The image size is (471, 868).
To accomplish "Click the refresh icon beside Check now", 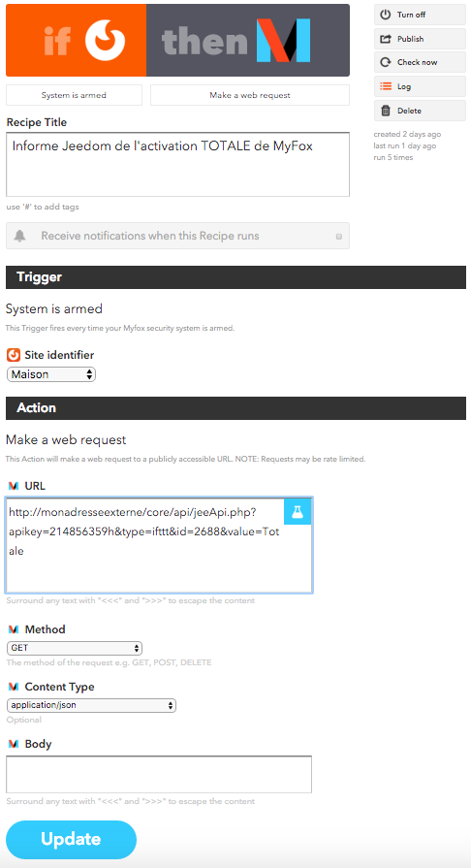I will pos(386,62).
